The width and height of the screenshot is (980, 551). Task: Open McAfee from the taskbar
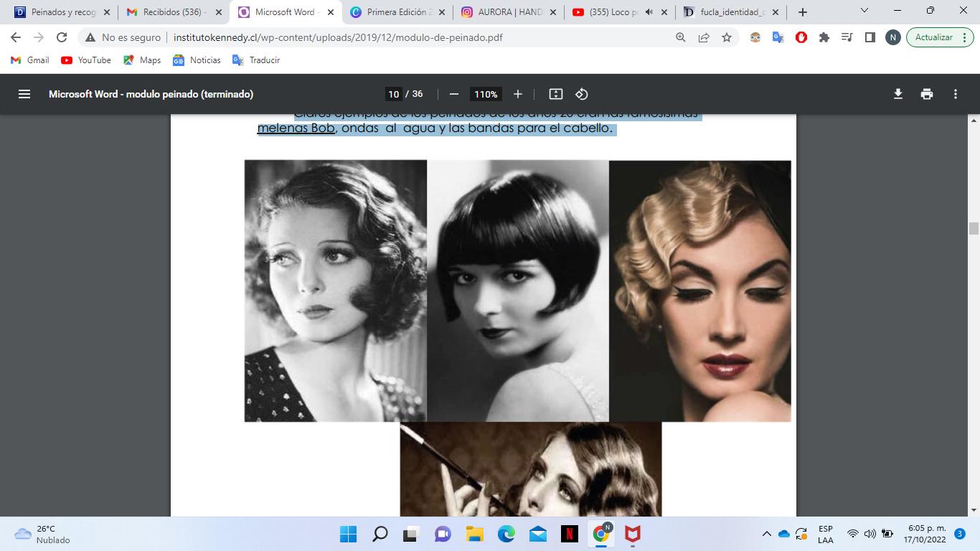(632, 534)
